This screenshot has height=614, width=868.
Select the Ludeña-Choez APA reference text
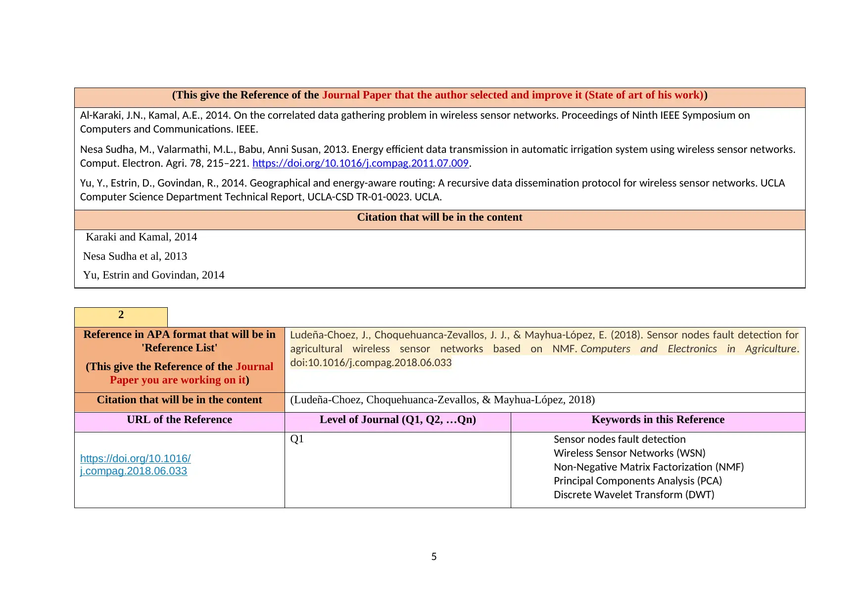coord(544,349)
